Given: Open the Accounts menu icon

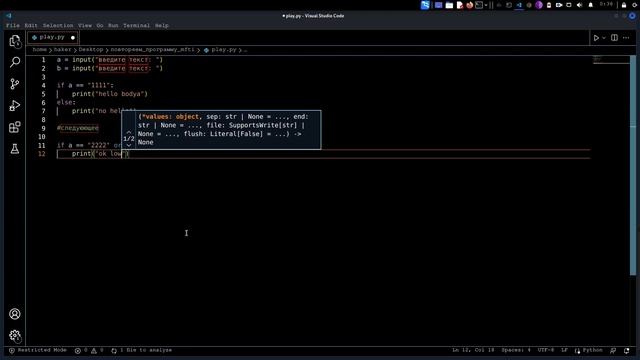Looking at the screenshot, I should tap(15, 314).
